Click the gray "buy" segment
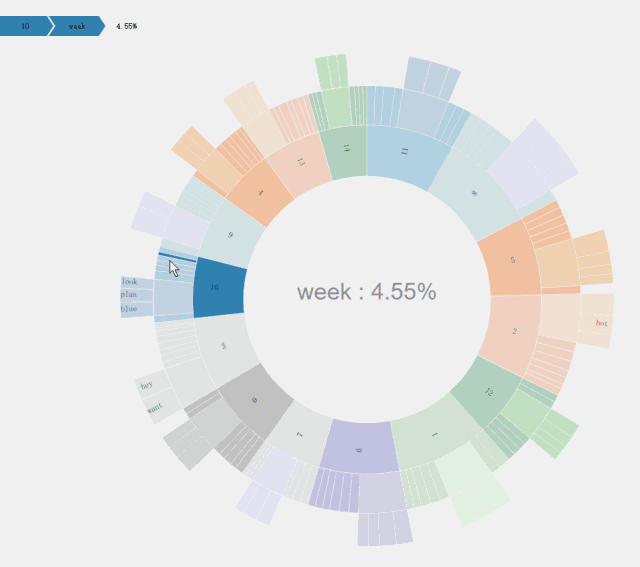640x567 pixels. tap(149, 384)
